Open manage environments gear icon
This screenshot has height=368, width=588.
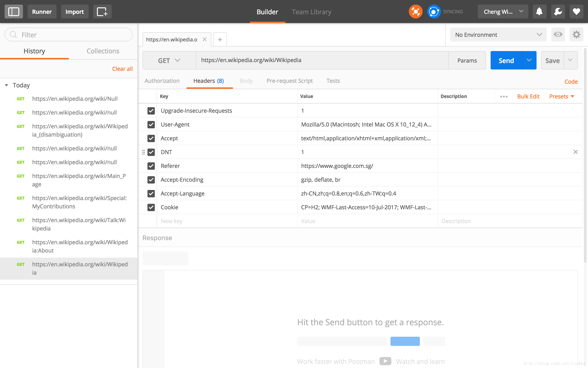click(x=576, y=34)
